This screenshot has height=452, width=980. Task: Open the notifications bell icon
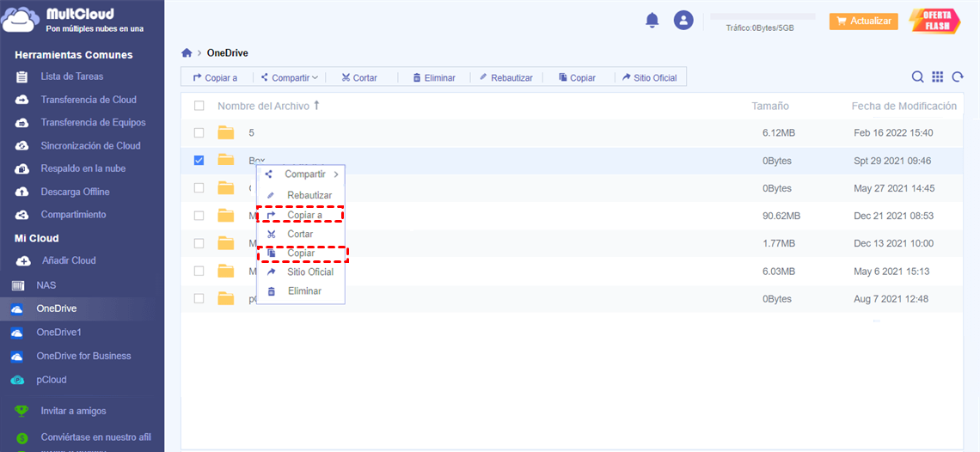[x=652, y=20]
